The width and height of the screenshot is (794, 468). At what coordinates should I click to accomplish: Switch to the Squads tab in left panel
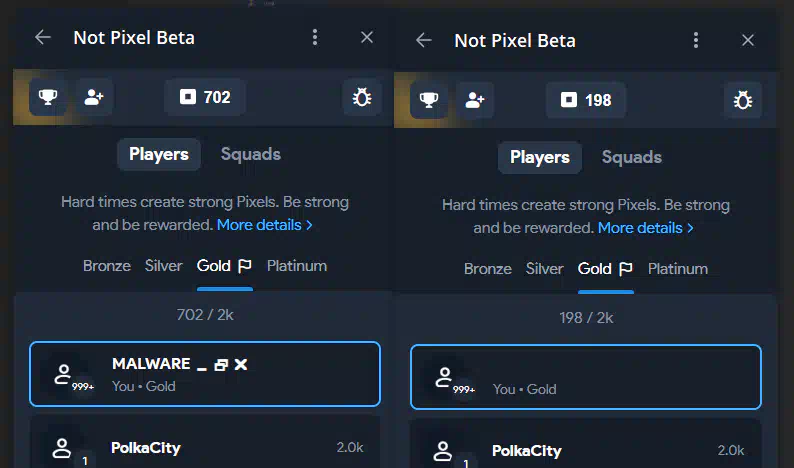coord(251,154)
